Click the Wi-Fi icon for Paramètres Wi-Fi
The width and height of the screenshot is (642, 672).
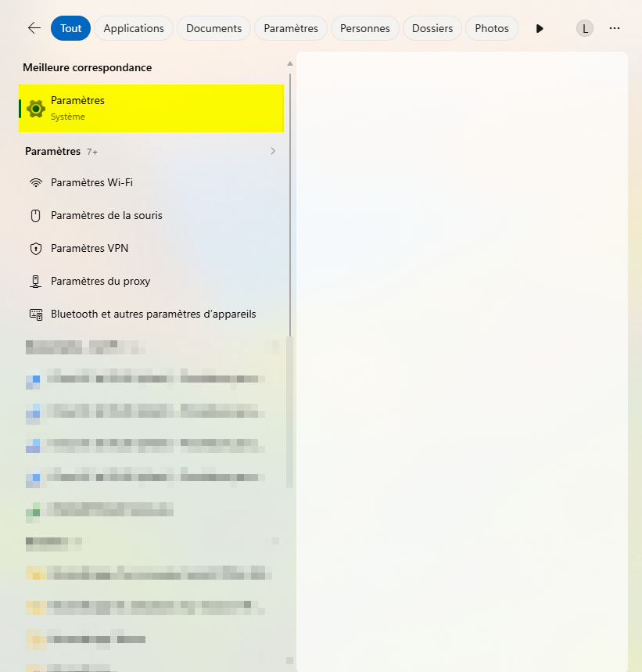tap(36, 182)
